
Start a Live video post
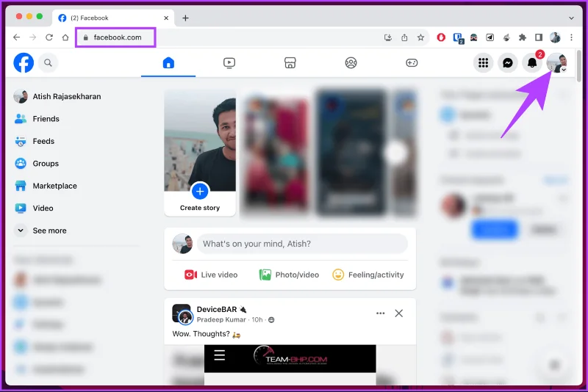(211, 275)
